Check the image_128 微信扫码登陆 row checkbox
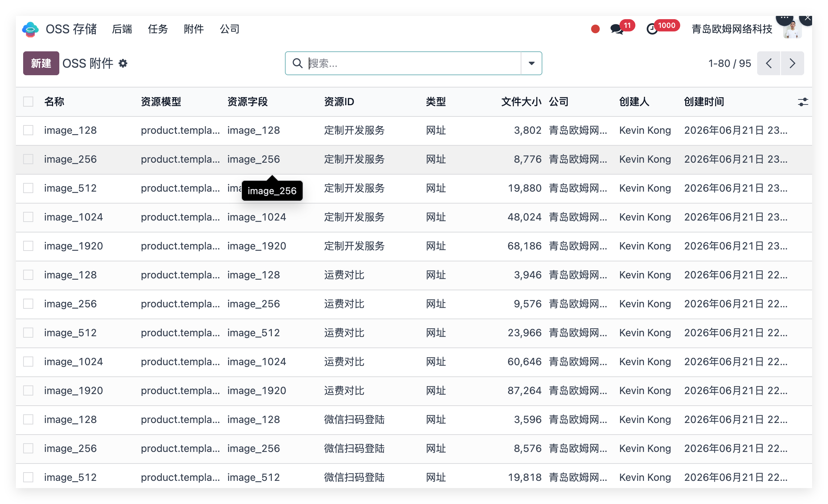This screenshot has height=504, width=828. point(28,419)
